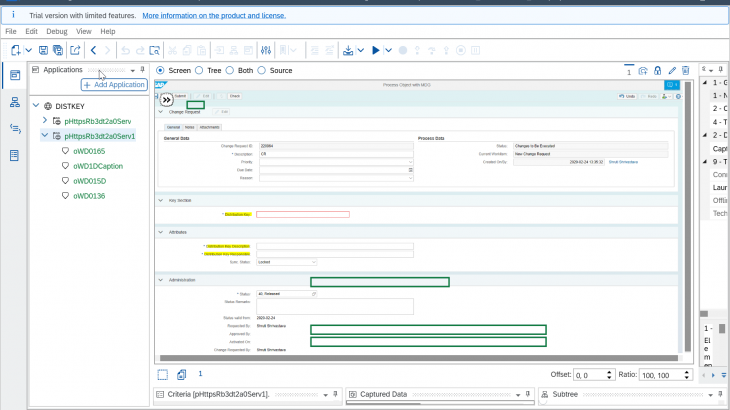Select the oWD1DCaption tree item

pos(98,166)
